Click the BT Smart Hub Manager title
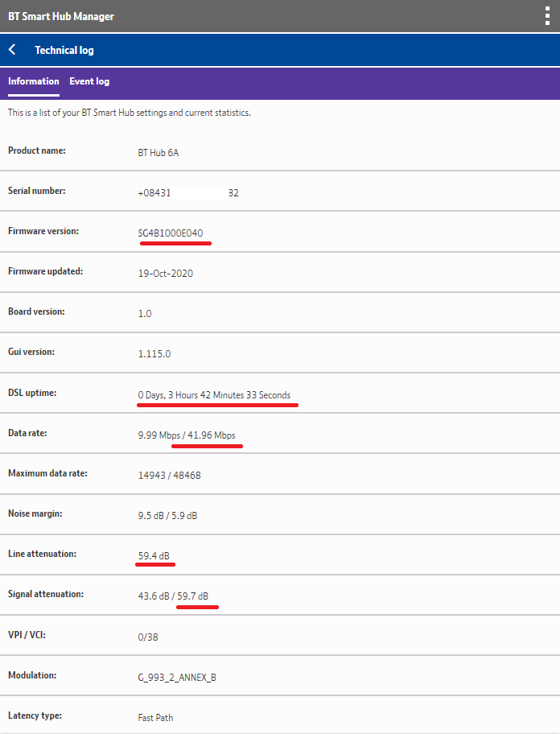Viewport: 560px width, 734px height. (x=60, y=14)
